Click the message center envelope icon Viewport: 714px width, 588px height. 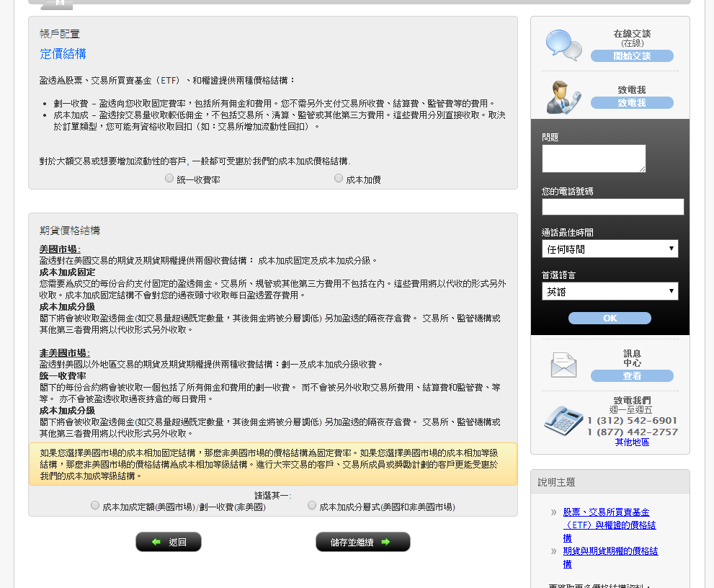pos(563,365)
